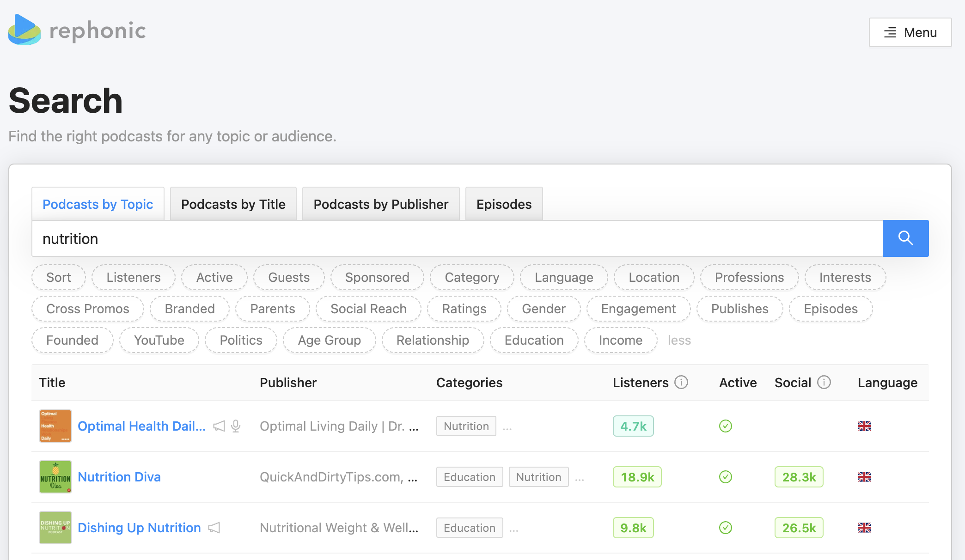Click UK flag in Nutrition Diva row

[x=864, y=477]
